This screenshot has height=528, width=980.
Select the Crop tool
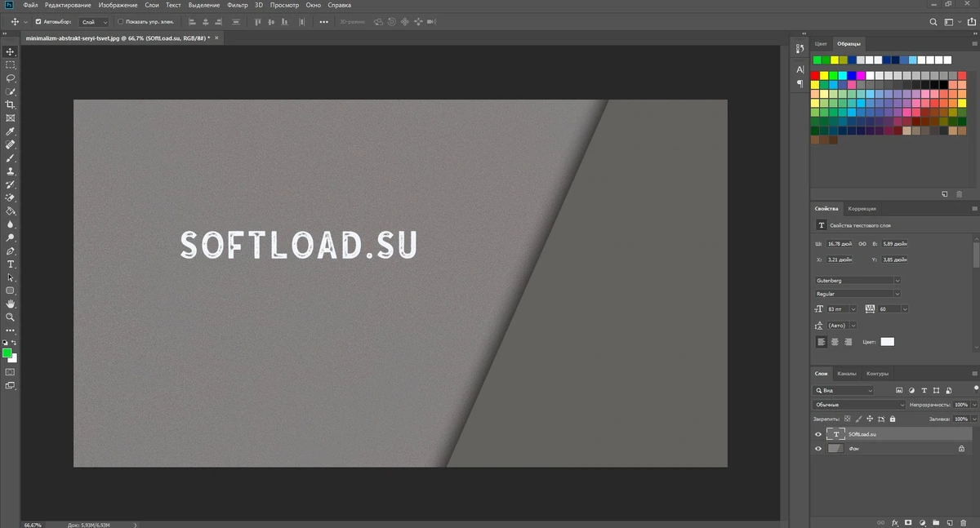click(x=11, y=104)
